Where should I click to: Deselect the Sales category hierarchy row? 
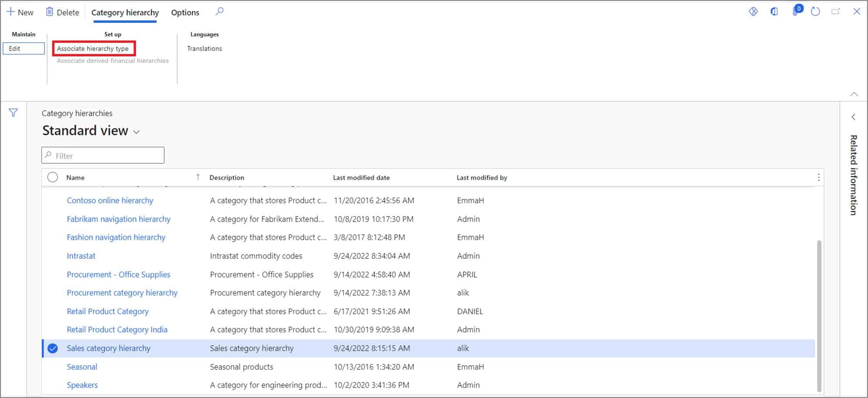pyautogui.click(x=53, y=348)
